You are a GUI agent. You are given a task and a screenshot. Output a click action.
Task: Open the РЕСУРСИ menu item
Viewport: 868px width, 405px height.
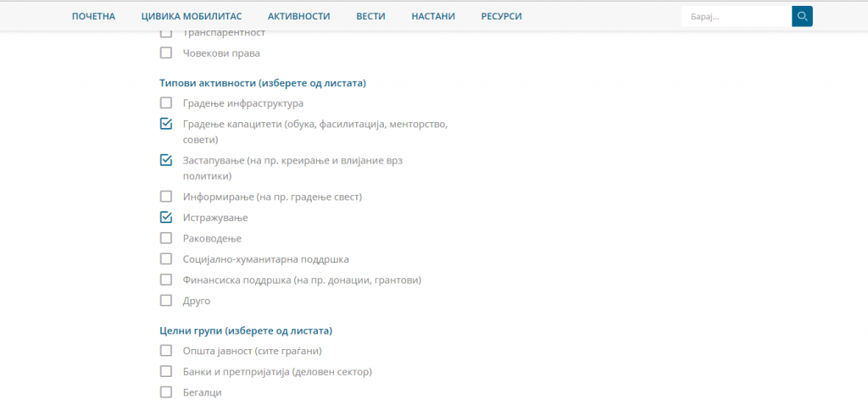pos(502,17)
